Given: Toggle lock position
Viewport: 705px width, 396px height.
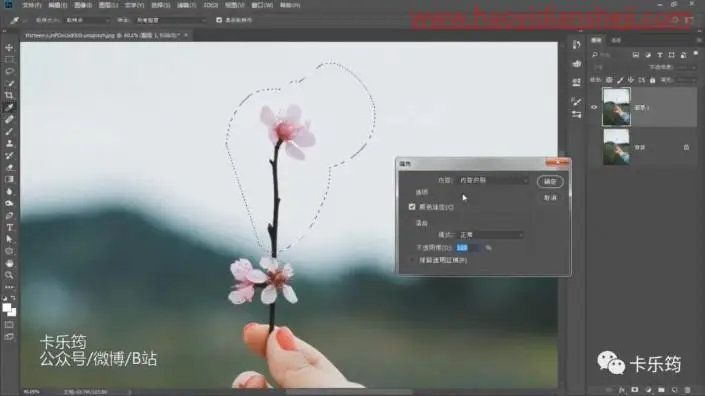Looking at the screenshot, I should [631, 80].
